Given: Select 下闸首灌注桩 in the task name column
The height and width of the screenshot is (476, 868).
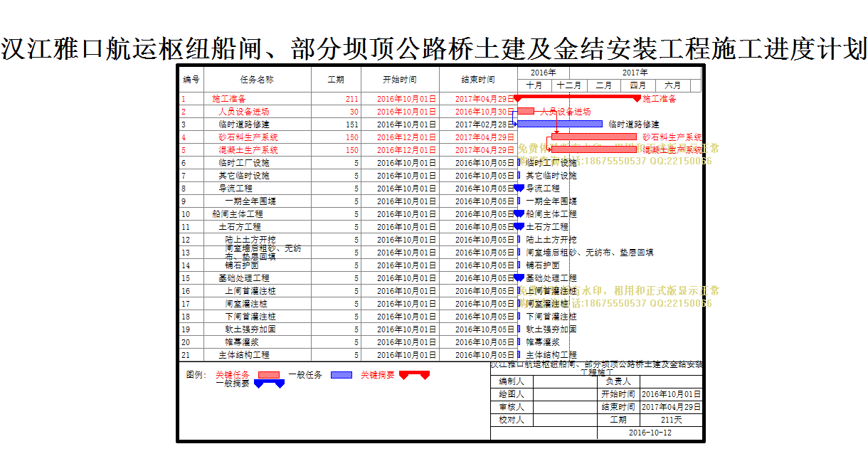Looking at the screenshot, I should 250,317.
